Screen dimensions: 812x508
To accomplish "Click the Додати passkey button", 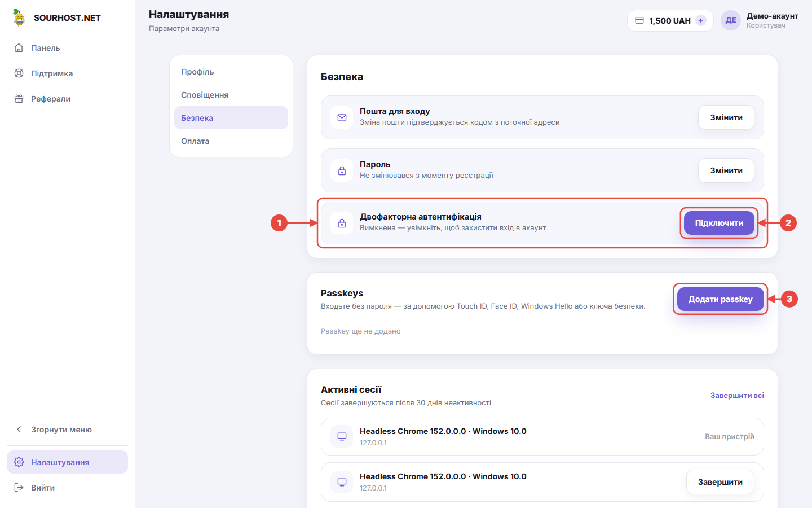I will 721,299.
